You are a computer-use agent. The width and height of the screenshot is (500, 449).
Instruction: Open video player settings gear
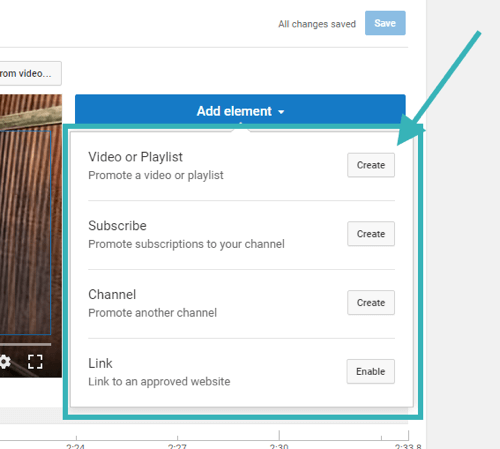pyautogui.click(x=5, y=362)
